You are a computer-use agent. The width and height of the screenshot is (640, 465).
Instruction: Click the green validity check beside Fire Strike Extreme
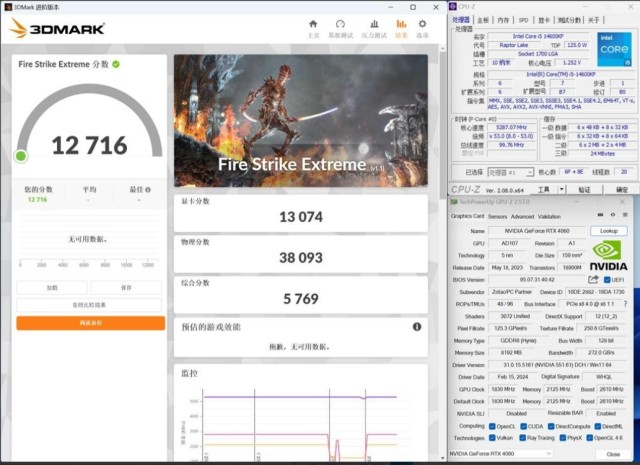click(x=116, y=64)
